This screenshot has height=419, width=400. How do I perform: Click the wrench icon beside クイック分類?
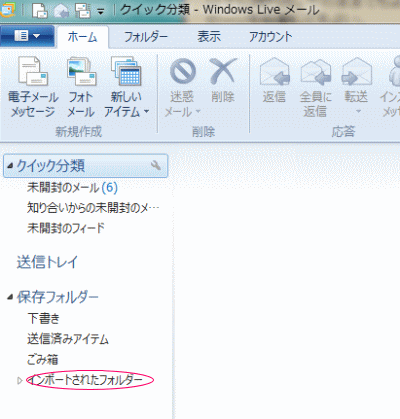[x=155, y=165]
